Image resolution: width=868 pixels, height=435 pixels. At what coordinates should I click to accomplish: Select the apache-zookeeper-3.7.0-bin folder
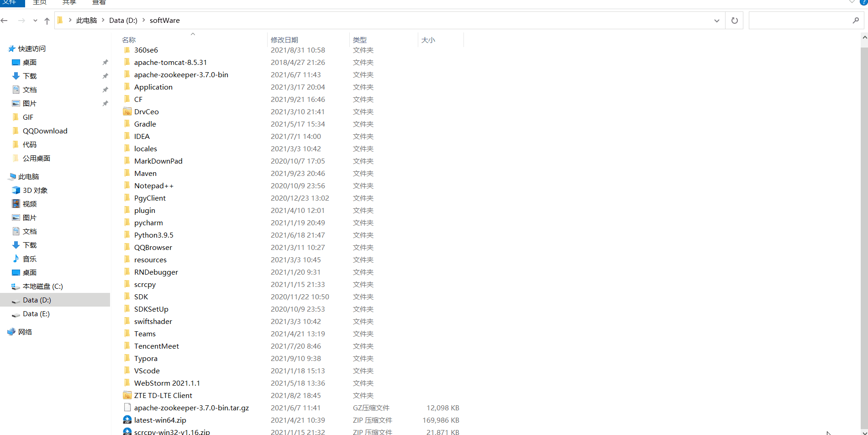tap(181, 75)
